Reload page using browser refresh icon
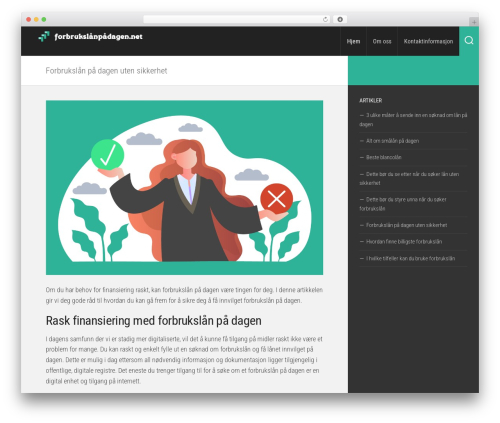This screenshot has height=423, width=500. (x=325, y=20)
